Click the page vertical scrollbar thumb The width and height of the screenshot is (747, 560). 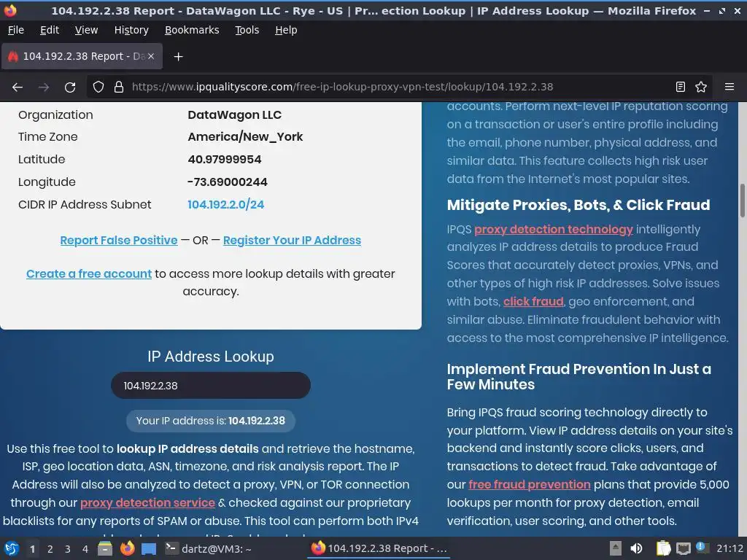point(742,200)
